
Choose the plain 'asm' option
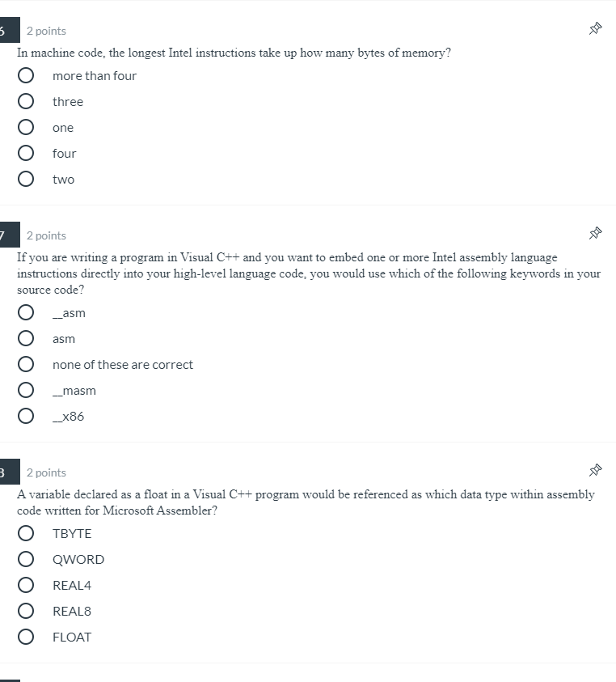coord(26,338)
